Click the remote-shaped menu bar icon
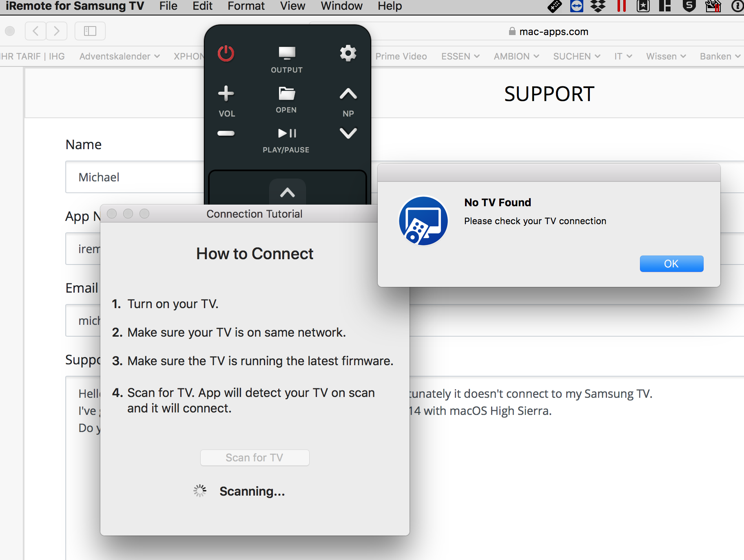This screenshot has width=744, height=560. pyautogui.click(x=554, y=6)
